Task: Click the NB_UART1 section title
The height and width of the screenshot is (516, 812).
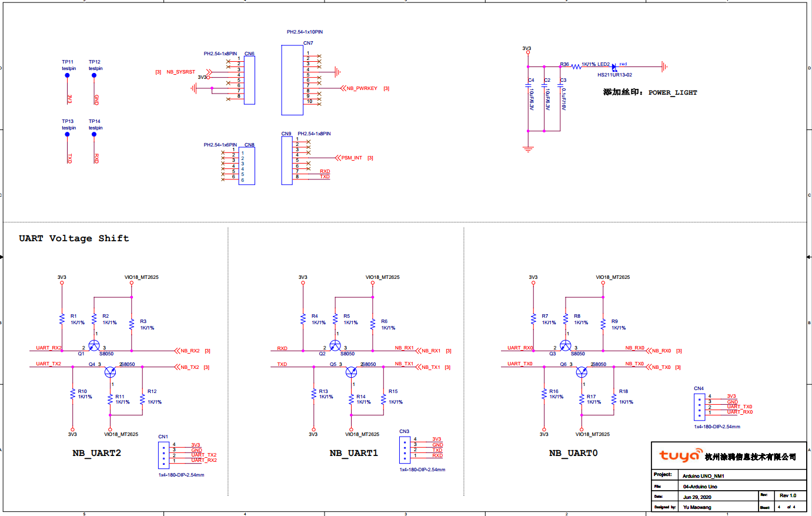Action: (x=354, y=453)
